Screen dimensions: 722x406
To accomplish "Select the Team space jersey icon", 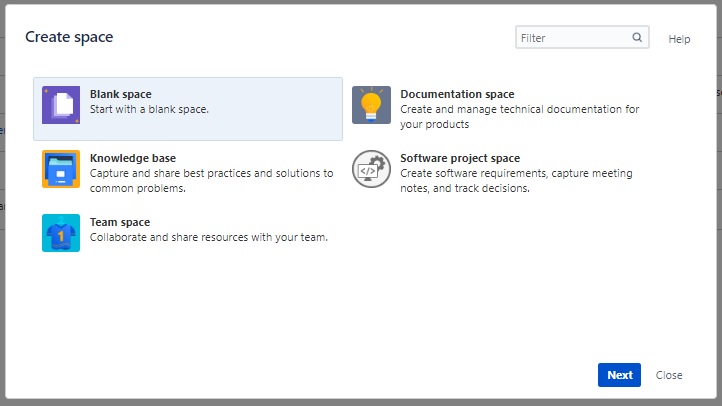I will (x=61, y=233).
